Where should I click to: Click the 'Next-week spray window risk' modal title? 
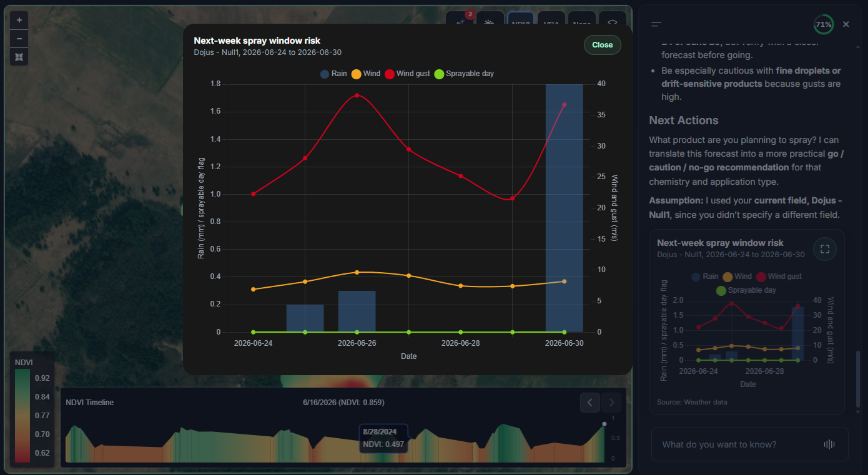tap(257, 41)
